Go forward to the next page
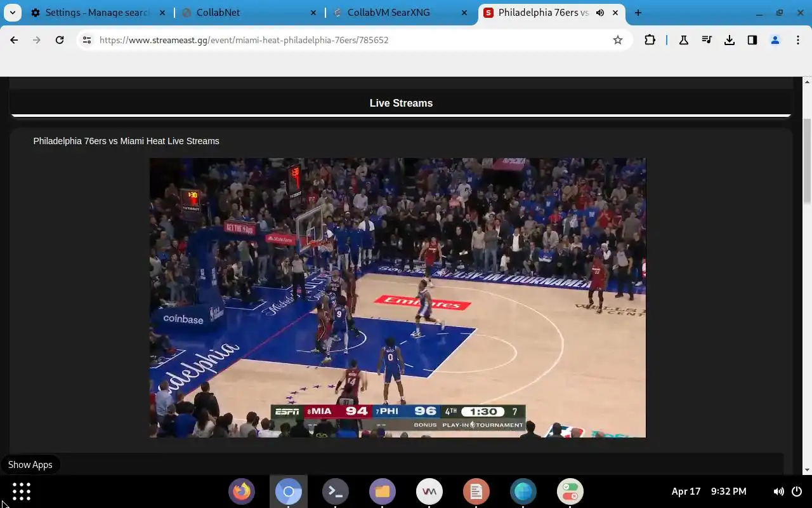 (x=37, y=40)
